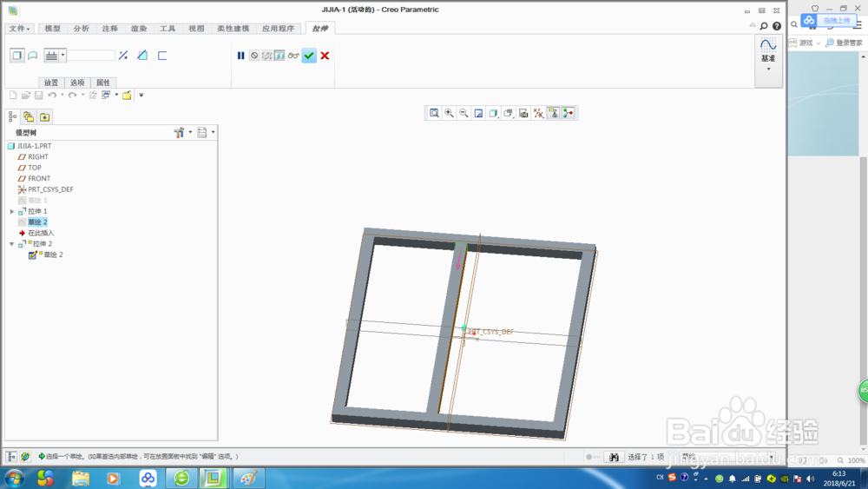Viewport: 868px width, 489px height.
Task: Switch to the 渲染 ribbon tab
Action: [x=139, y=29]
